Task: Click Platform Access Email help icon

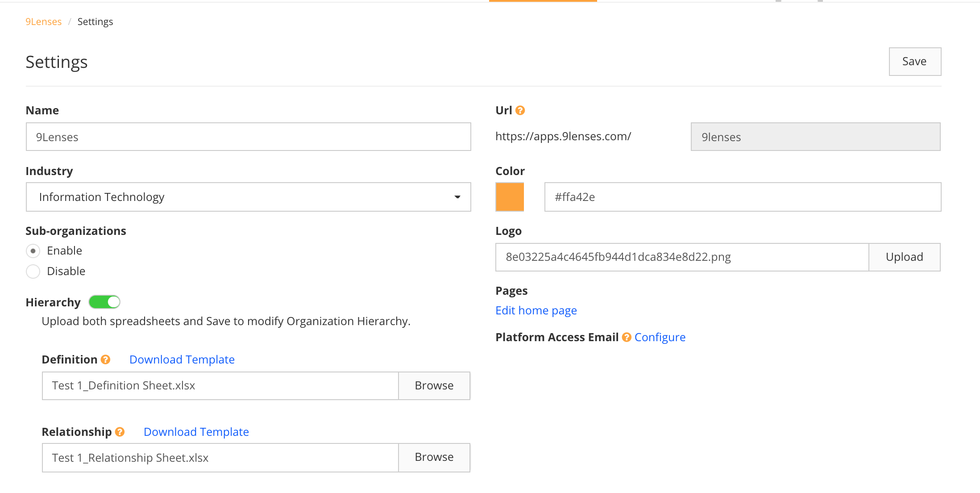Action: coord(627,337)
